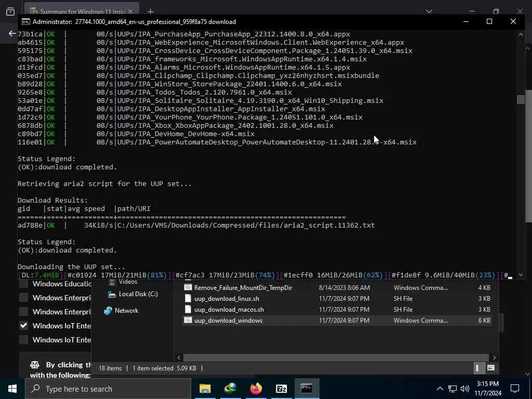Click the balance scale icon on the webpage
This screenshot has width=532, height=399.
coord(35,365)
